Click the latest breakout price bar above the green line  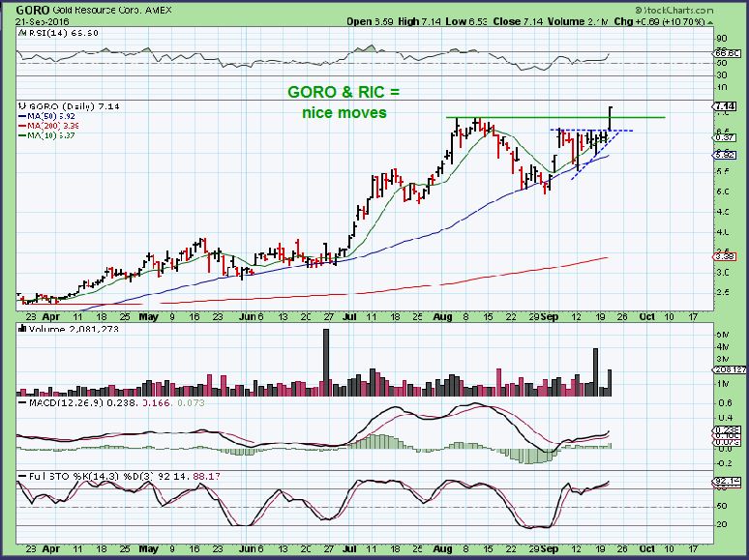point(611,118)
